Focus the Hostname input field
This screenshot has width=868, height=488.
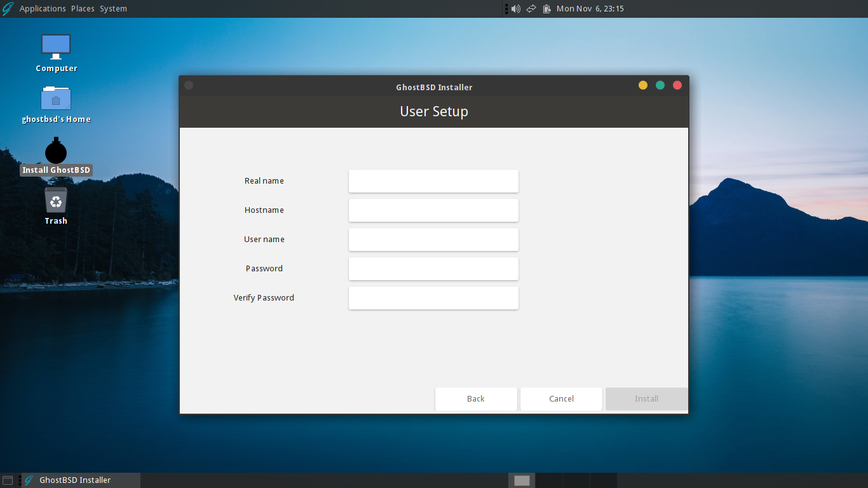(x=433, y=210)
